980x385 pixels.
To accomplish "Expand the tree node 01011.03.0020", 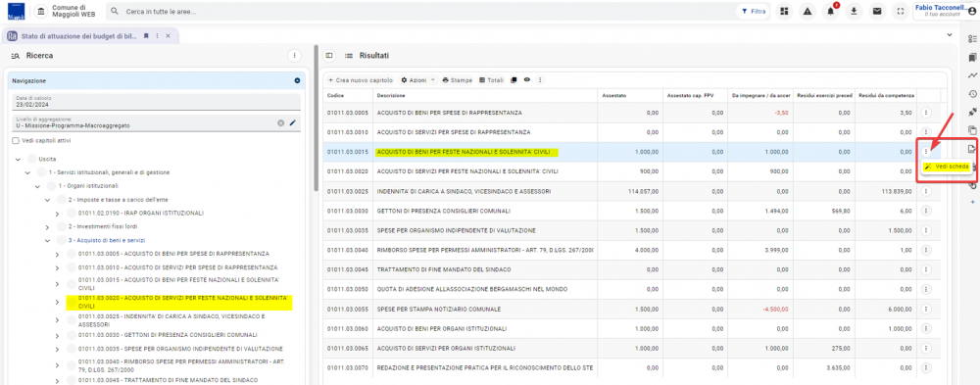I will click(58, 303).
